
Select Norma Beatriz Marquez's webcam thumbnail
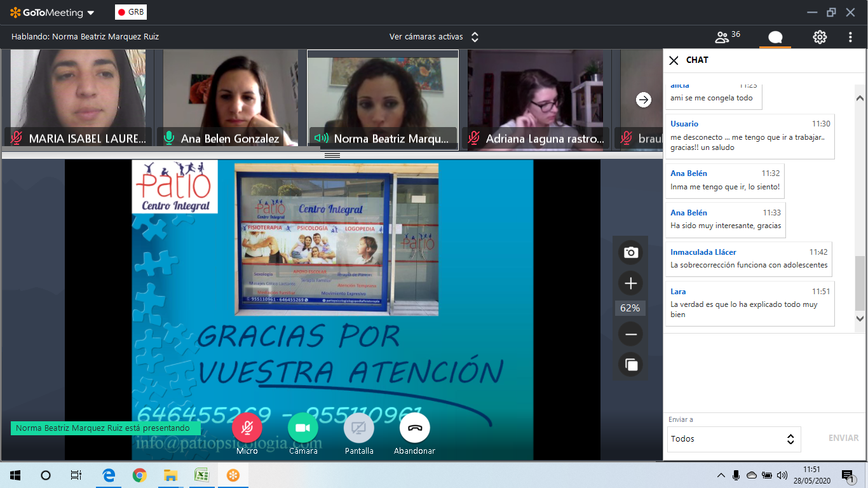tap(383, 100)
